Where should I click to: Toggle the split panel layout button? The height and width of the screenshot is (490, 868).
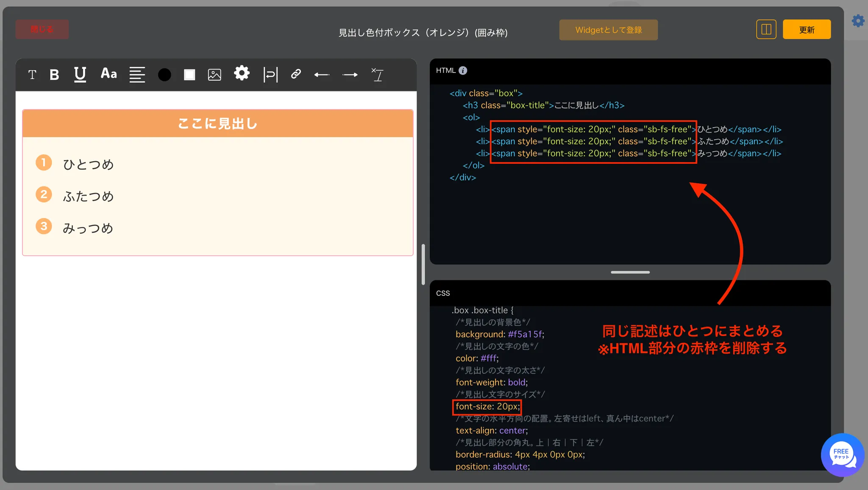[x=766, y=29]
